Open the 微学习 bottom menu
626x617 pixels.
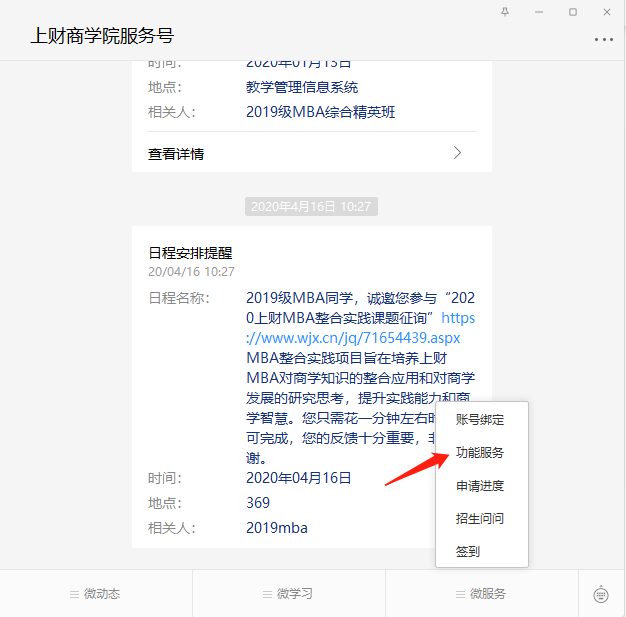click(289, 594)
